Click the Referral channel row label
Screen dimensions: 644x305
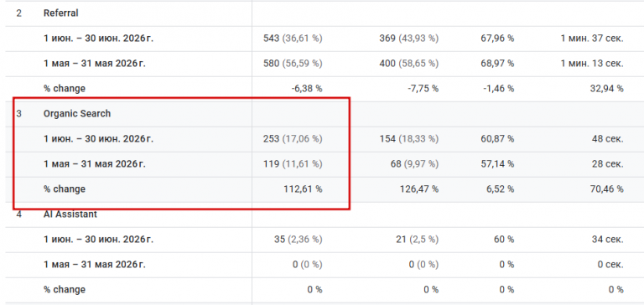pyautogui.click(x=60, y=13)
